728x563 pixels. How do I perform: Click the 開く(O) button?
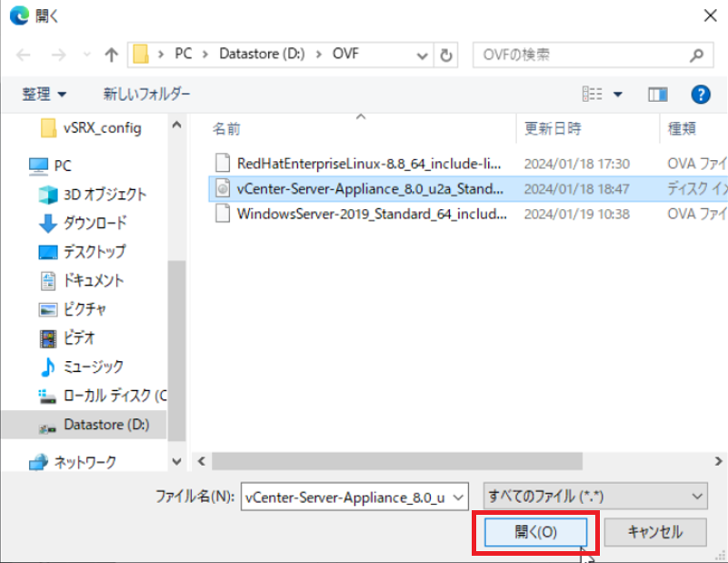535,532
